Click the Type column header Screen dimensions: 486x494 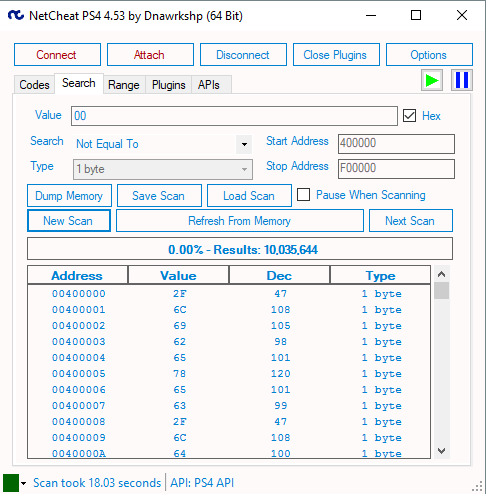coord(380,275)
